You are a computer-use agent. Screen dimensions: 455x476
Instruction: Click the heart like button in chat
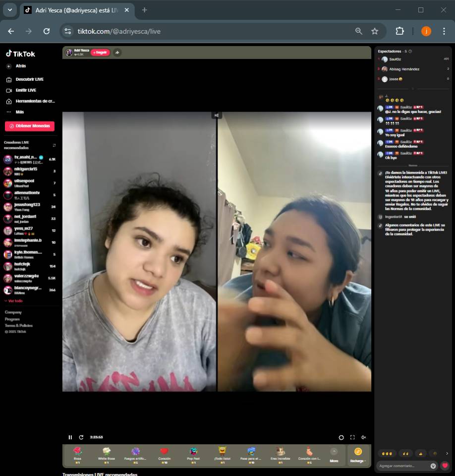pyautogui.click(x=445, y=466)
